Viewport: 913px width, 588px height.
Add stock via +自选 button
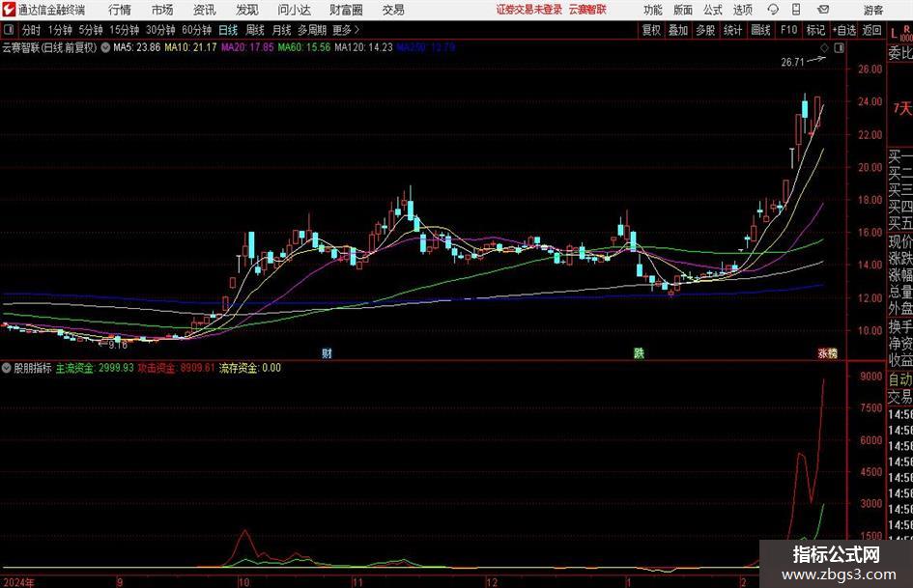[x=844, y=30]
